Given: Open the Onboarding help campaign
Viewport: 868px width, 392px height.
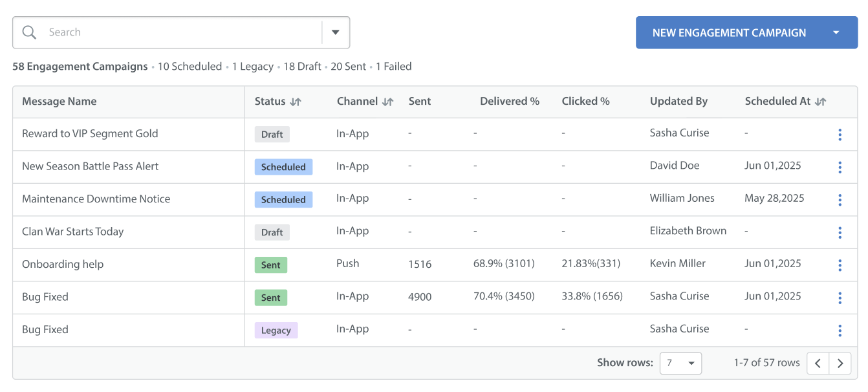Looking at the screenshot, I should (x=63, y=265).
